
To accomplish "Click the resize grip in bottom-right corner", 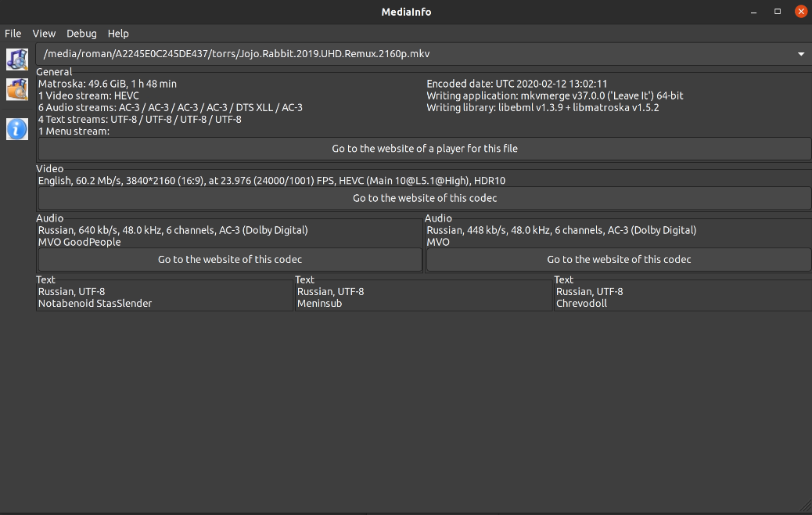I will pos(805,508).
